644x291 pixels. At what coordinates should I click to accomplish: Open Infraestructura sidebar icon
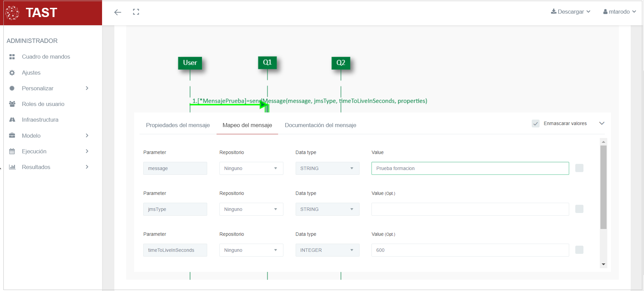[x=12, y=120]
